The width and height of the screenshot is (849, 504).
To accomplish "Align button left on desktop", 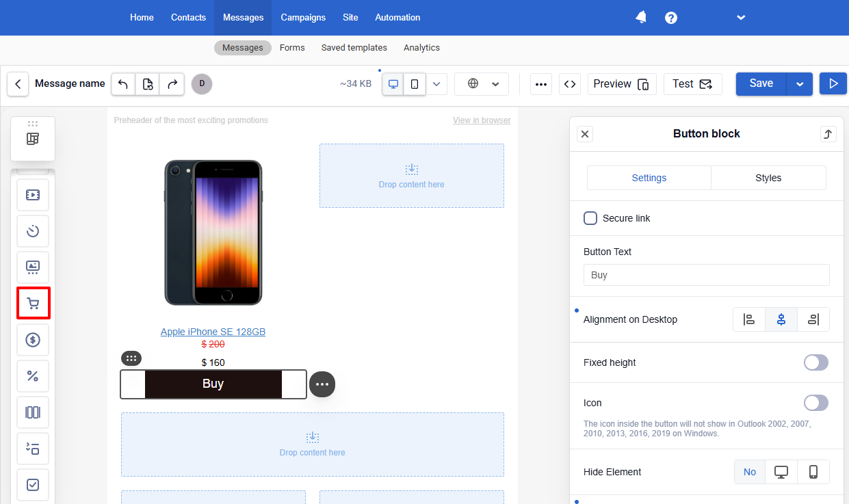I will [749, 319].
